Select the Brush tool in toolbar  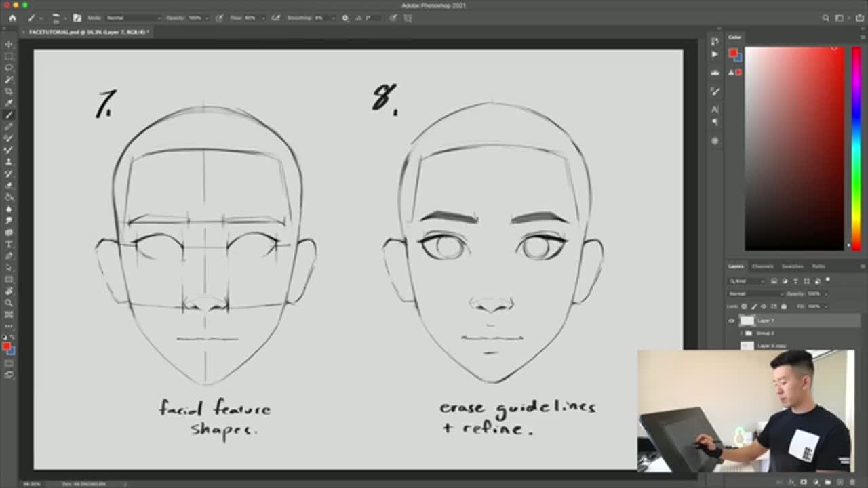coord(9,114)
